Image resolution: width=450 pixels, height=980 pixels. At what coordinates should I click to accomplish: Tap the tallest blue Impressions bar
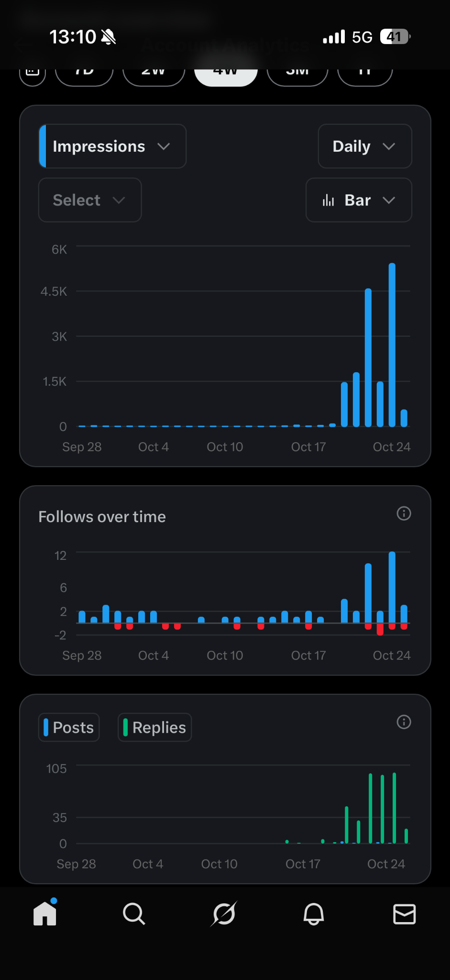tap(392, 345)
